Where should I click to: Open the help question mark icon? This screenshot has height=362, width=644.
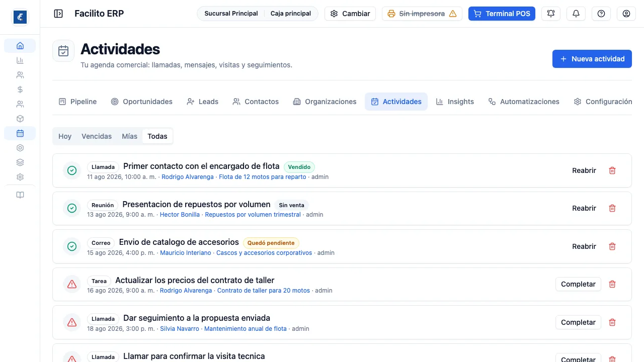(x=601, y=14)
